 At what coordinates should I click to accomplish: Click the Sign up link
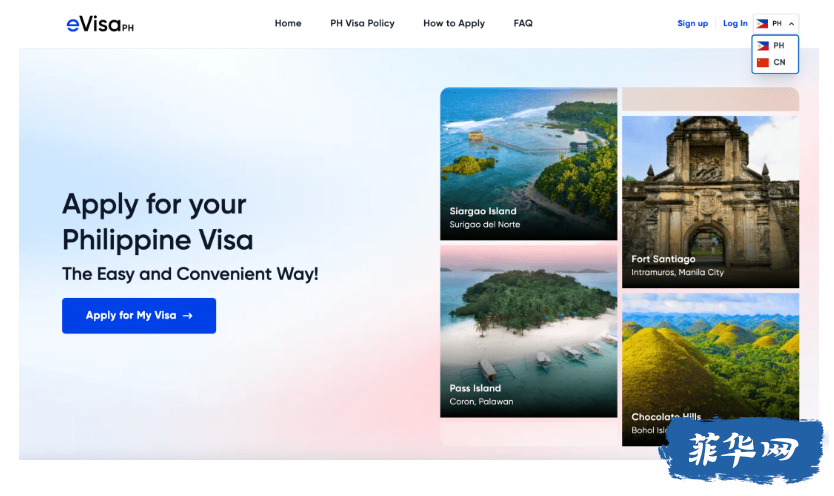pyautogui.click(x=693, y=23)
